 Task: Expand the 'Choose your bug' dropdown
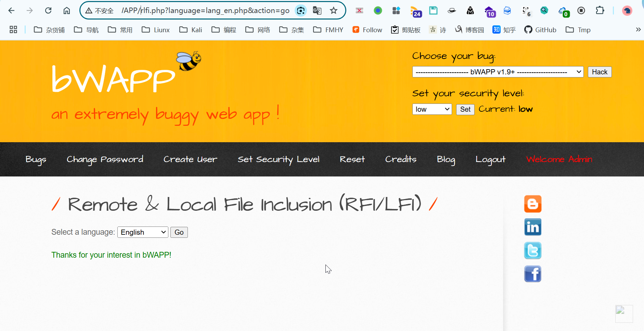pyautogui.click(x=498, y=72)
